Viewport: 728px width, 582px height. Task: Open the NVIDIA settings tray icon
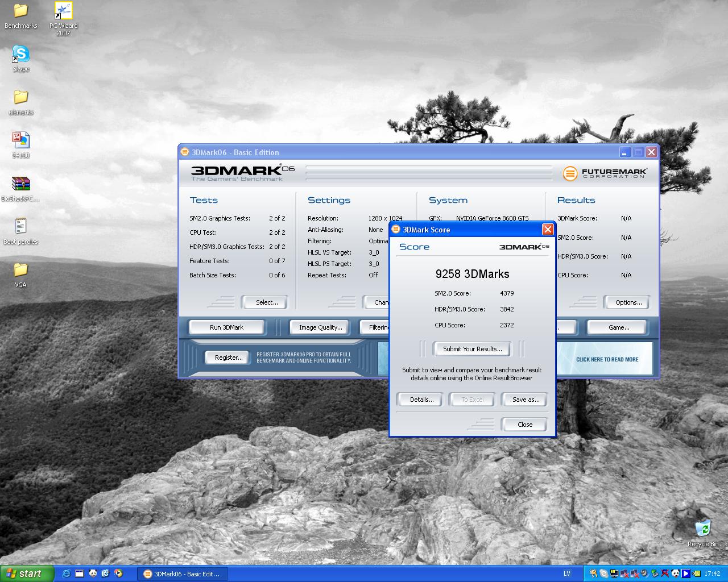tap(696, 573)
